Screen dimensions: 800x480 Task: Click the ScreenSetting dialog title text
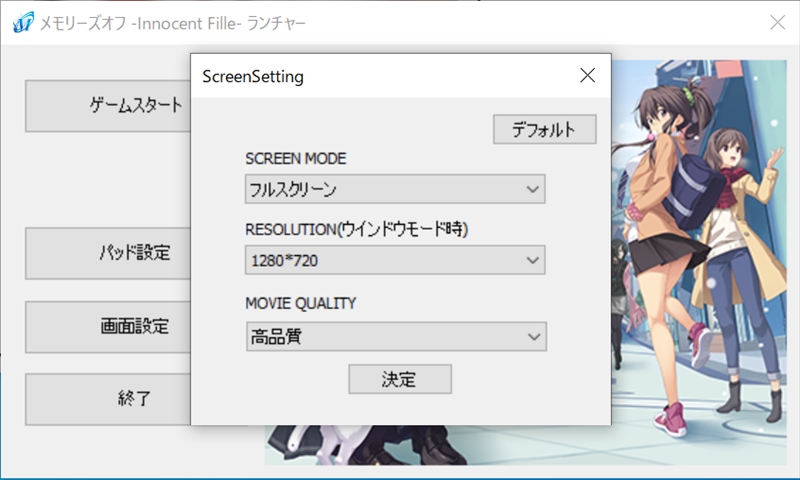(x=253, y=77)
